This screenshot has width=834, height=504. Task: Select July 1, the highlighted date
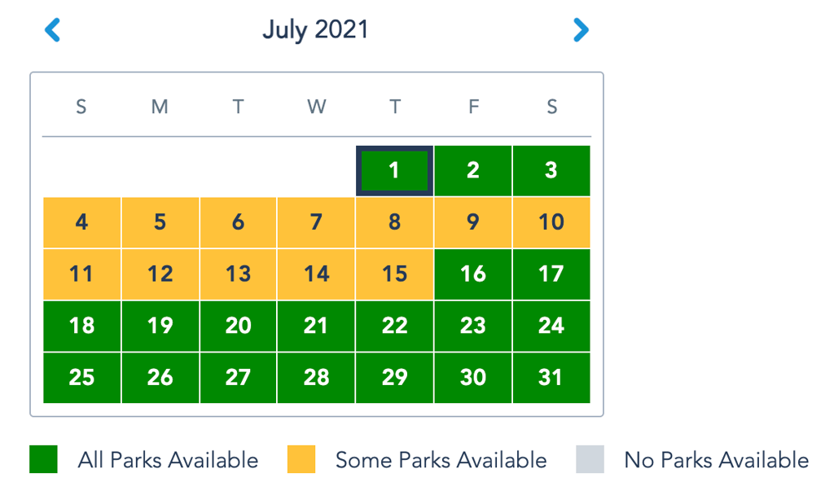394,170
